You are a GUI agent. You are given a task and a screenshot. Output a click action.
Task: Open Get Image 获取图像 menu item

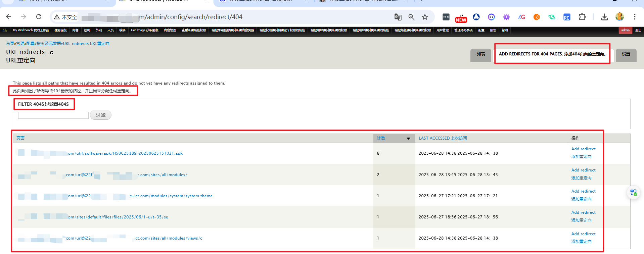(144, 30)
